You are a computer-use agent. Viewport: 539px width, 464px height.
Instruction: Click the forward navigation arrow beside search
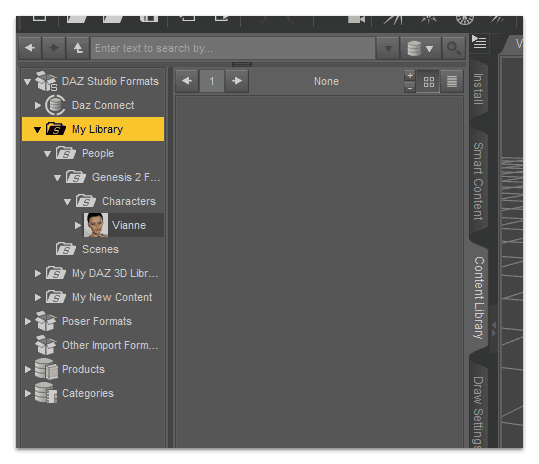54,48
